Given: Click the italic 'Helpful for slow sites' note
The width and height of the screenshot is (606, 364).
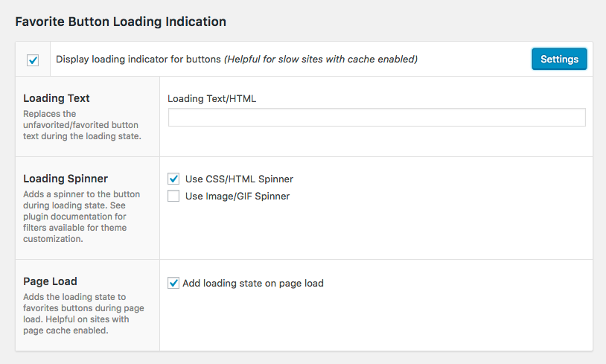Looking at the screenshot, I should (320, 60).
